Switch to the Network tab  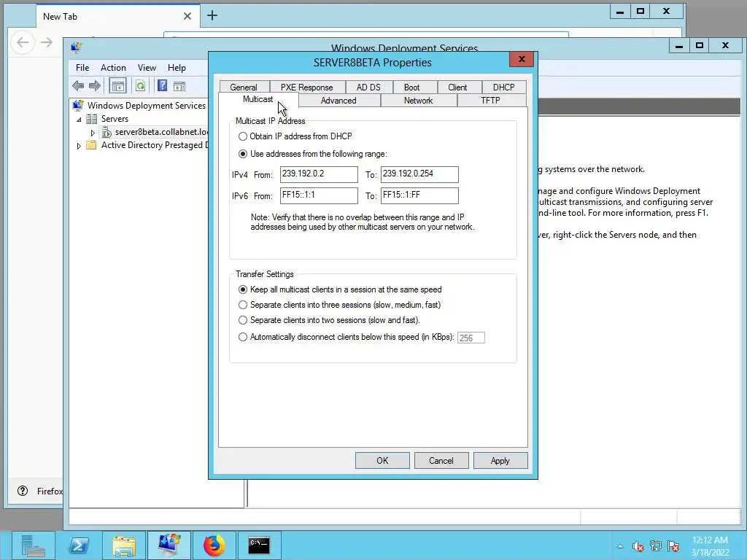(418, 101)
